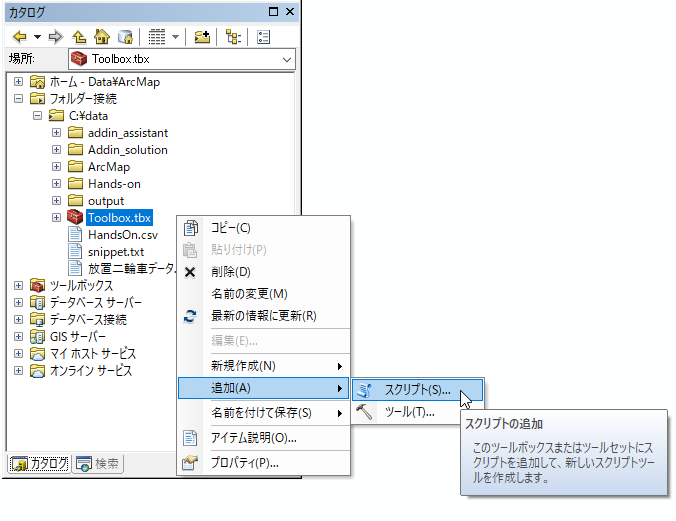
Task: Click the Toolbox.tbx location field
Action: point(182,60)
